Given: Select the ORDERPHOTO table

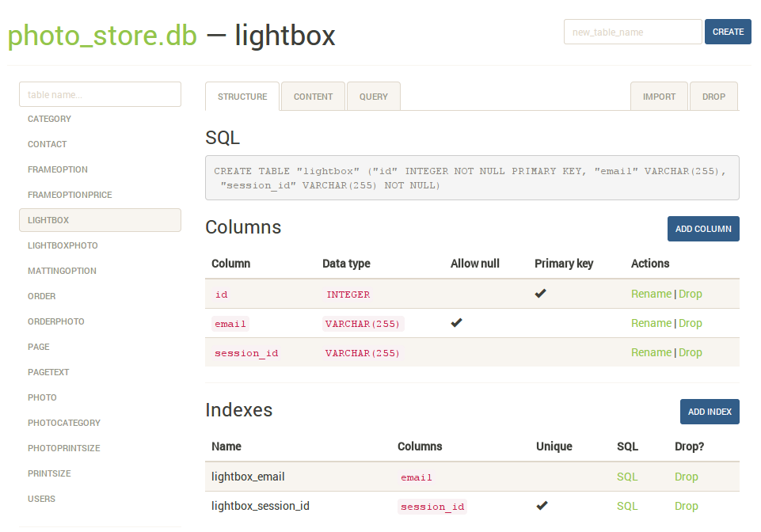Looking at the screenshot, I should coord(55,321).
